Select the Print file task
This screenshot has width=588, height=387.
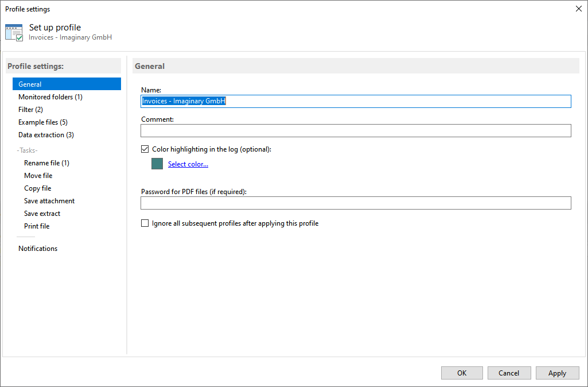(x=37, y=226)
